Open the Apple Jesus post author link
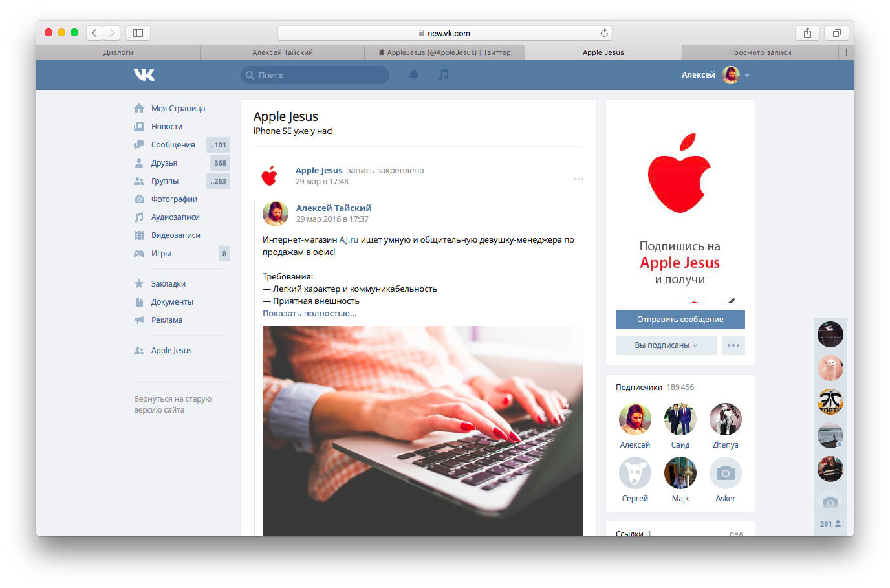The height and width of the screenshot is (588, 890). coord(319,171)
